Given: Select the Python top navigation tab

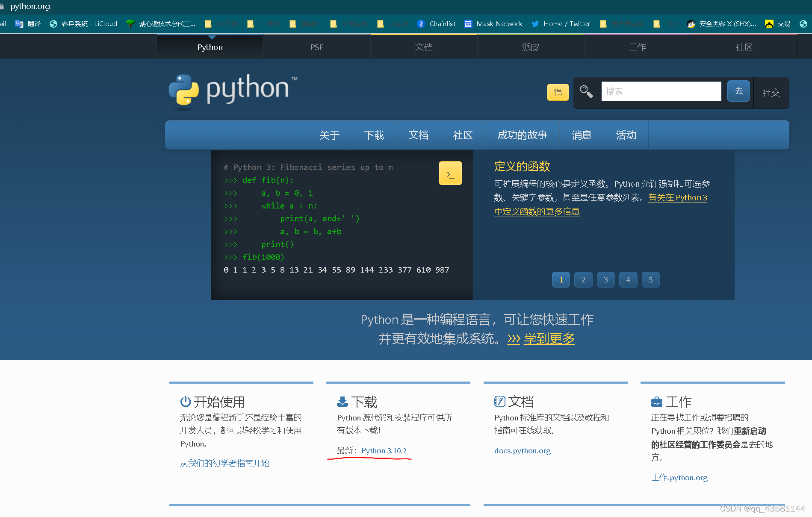Looking at the screenshot, I should pyautogui.click(x=210, y=47).
